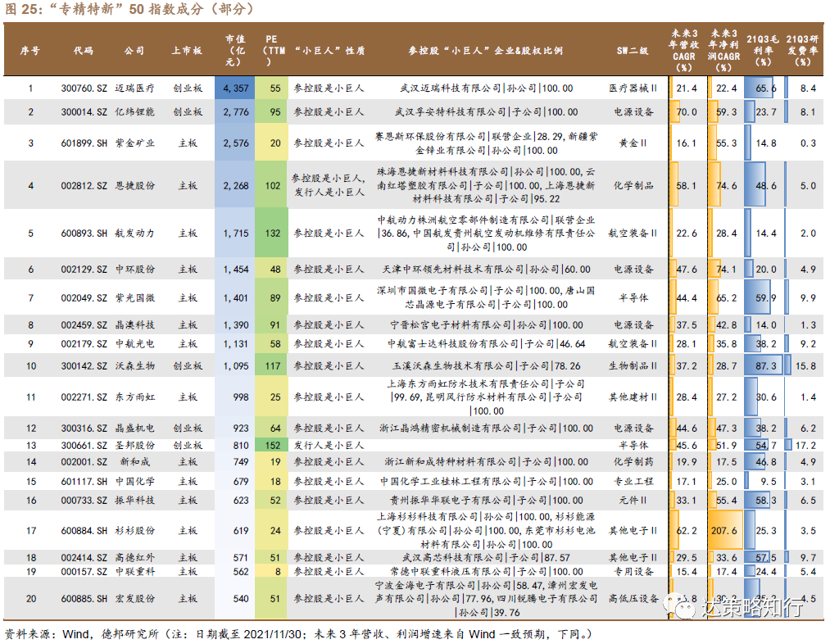This screenshot has width=830, height=644.
Task: Select PE value 102 for 恩捷股份
Action: [x=273, y=186]
